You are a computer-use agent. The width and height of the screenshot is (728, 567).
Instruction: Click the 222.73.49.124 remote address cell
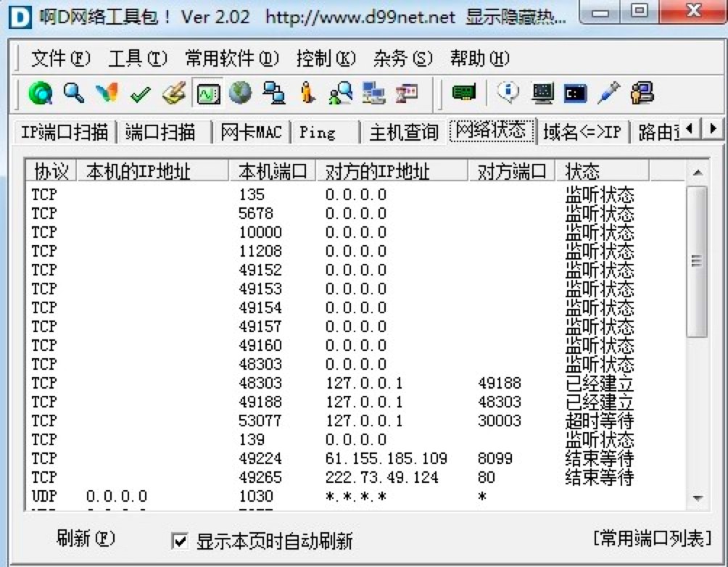point(381,477)
